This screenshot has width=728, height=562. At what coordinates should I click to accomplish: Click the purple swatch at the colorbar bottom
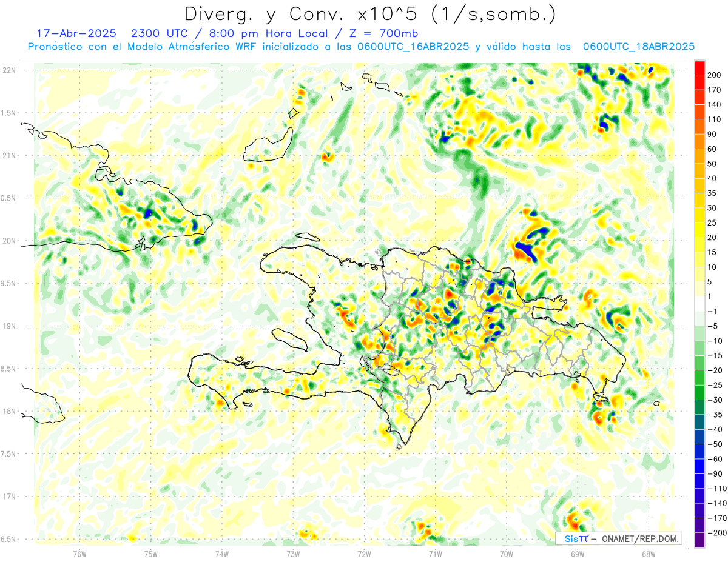[x=699, y=540]
